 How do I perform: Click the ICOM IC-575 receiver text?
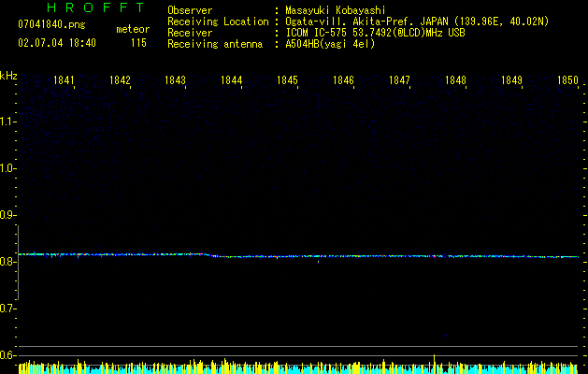coord(375,33)
